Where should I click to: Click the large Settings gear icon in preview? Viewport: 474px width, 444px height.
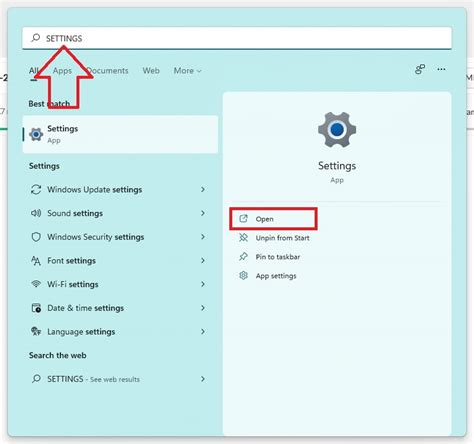tap(337, 129)
